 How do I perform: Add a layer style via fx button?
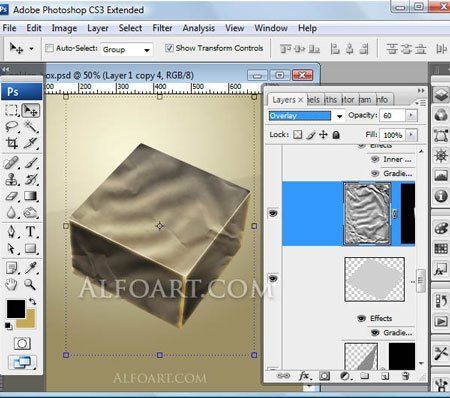coord(305,376)
